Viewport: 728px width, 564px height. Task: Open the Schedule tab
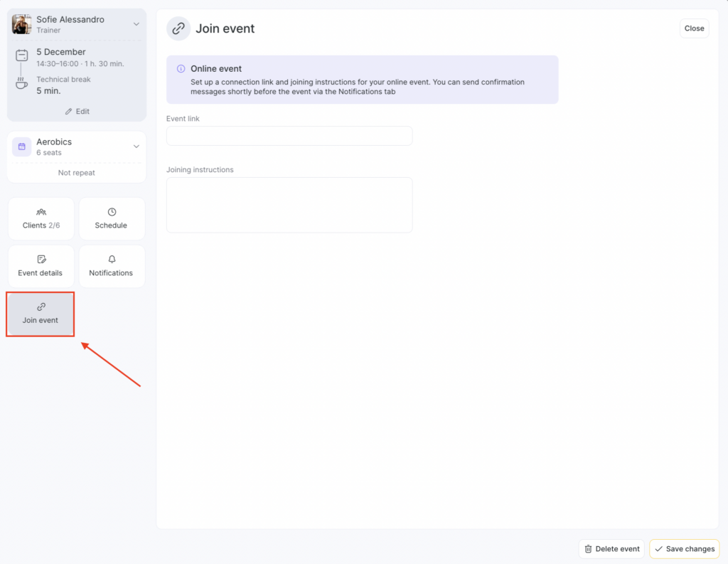tap(111, 218)
